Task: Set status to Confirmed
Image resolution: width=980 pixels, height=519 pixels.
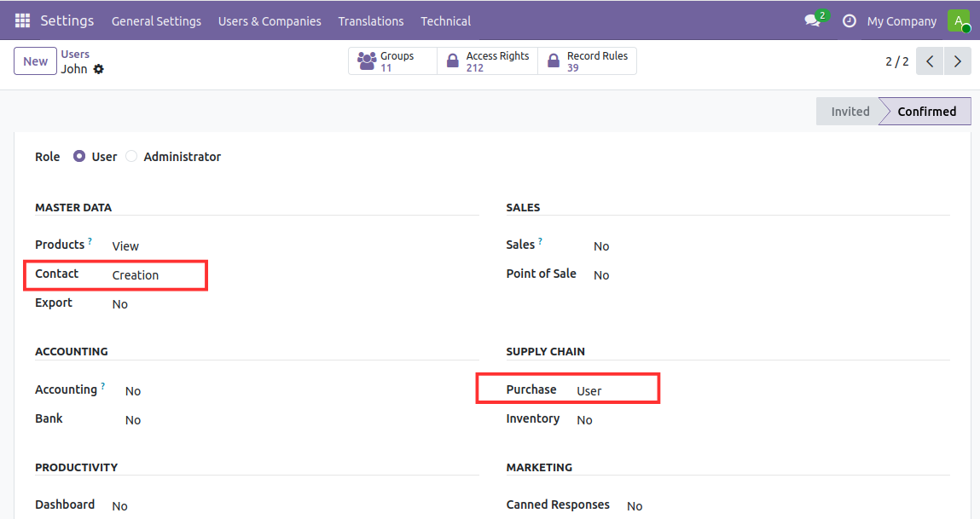Action: [926, 111]
